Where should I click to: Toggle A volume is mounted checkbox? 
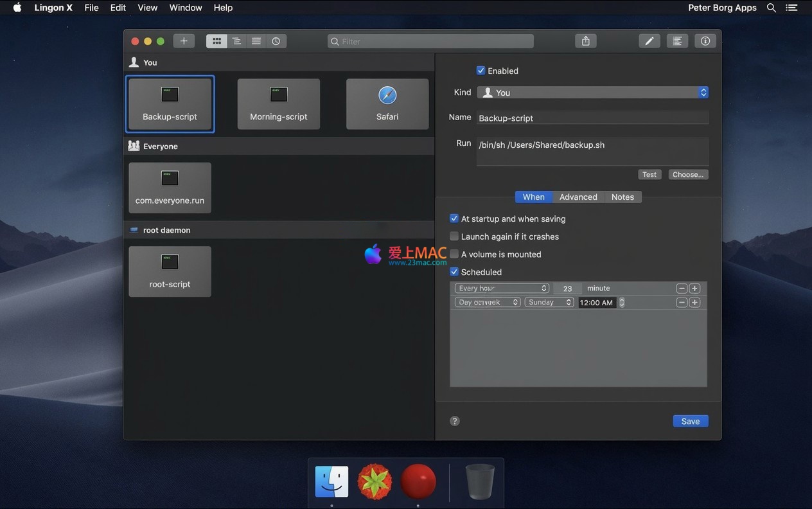(x=454, y=254)
